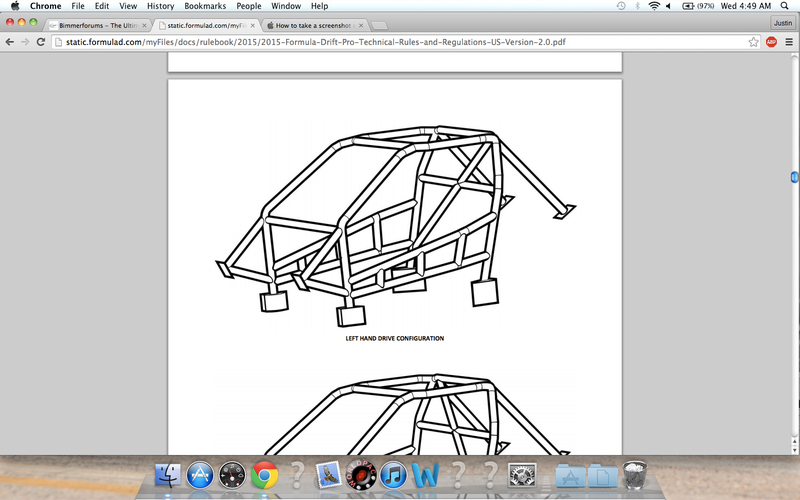Open the 'How to take a screenshot' tab
The height and width of the screenshot is (500, 800).
[313, 26]
